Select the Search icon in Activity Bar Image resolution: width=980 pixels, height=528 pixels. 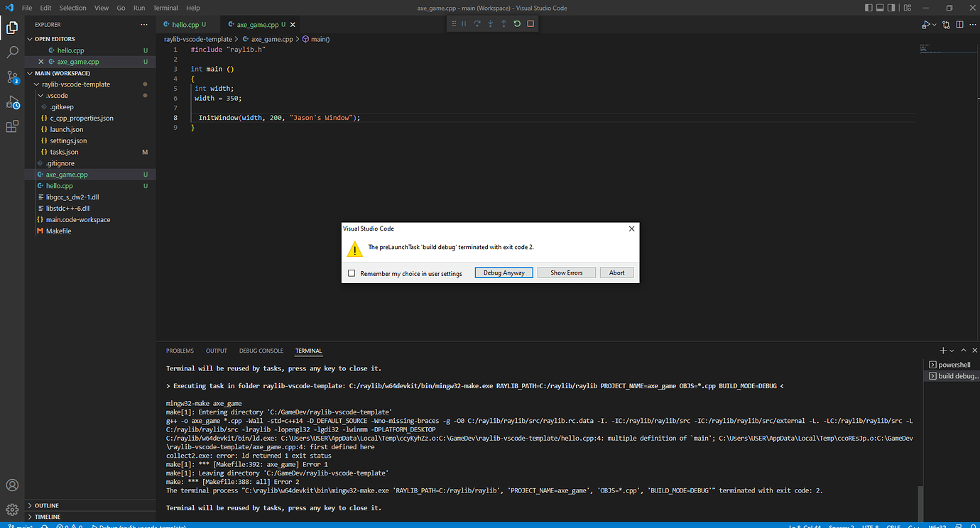point(12,51)
